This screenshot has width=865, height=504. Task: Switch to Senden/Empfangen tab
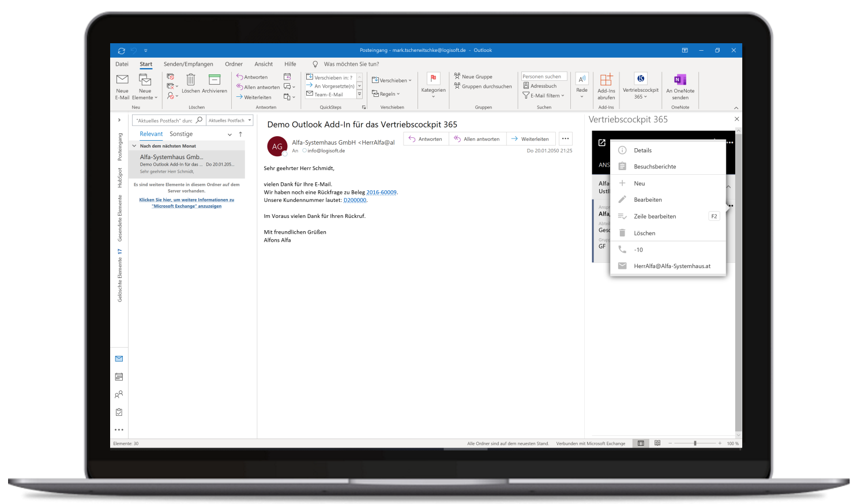(x=188, y=64)
